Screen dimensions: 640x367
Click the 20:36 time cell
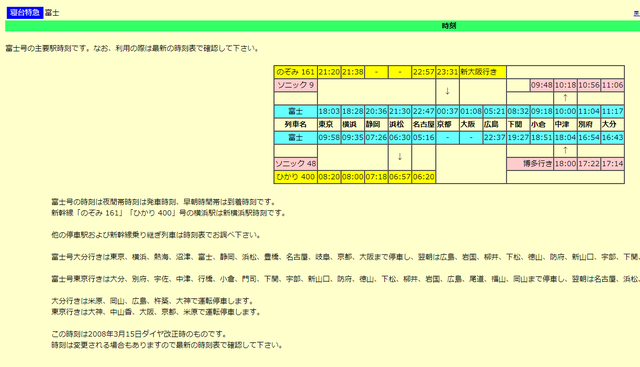pos(376,111)
